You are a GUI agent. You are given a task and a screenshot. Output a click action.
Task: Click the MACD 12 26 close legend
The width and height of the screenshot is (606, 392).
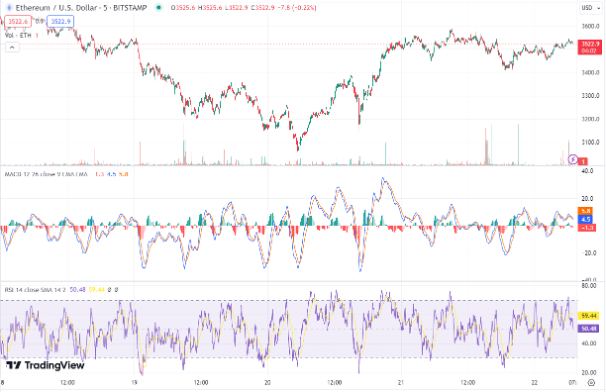[46, 174]
